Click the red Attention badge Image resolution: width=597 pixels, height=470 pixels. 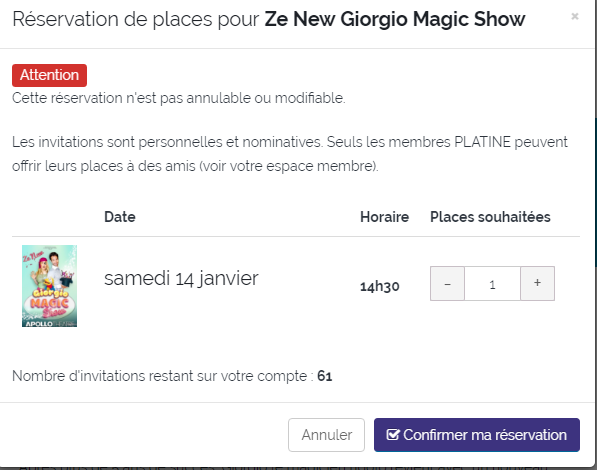49,75
